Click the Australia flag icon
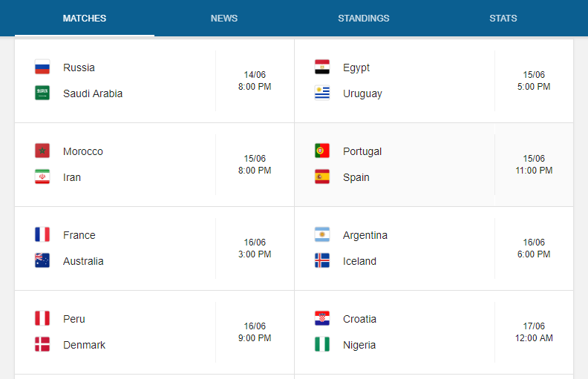The image size is (588, 379). (x=42, y=261)
